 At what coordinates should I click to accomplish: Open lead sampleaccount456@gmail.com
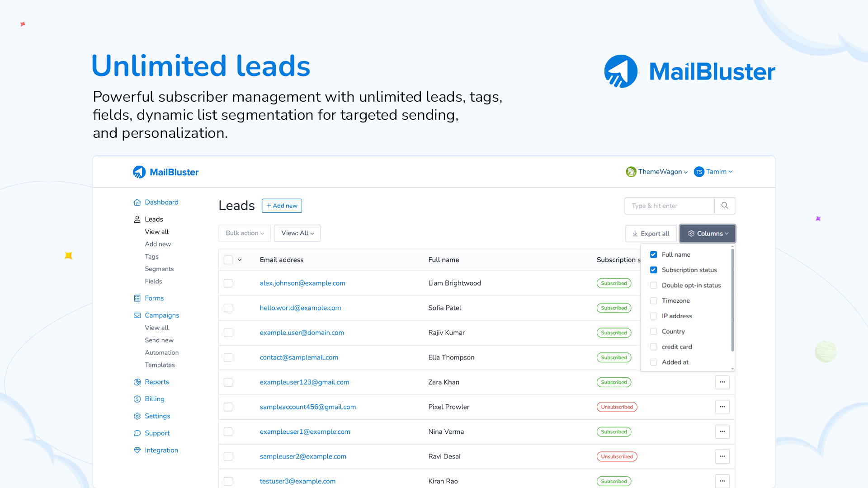tap(308, 407)
